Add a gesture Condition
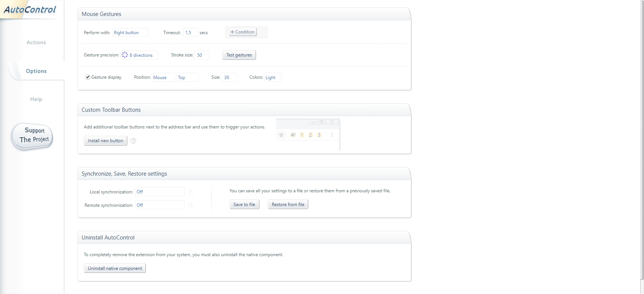644x294 pixels. click(x=243, y=32)
